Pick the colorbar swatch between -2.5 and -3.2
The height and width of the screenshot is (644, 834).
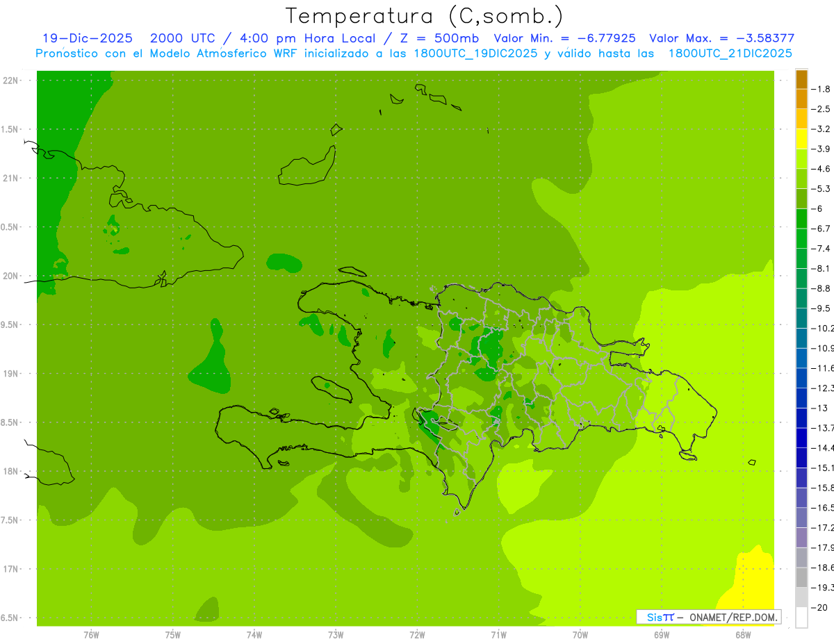[x=802, y=119]
